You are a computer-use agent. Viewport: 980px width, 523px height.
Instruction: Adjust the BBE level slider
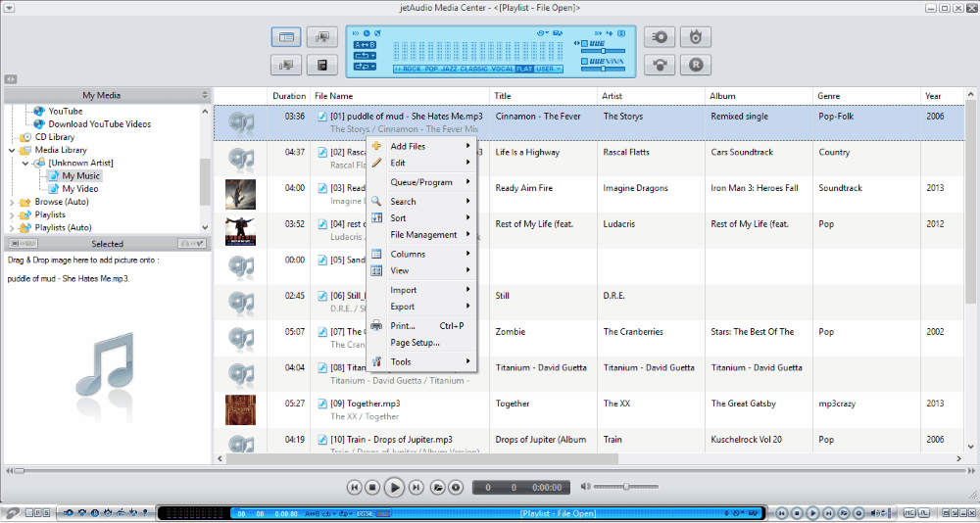coord(604,51)
